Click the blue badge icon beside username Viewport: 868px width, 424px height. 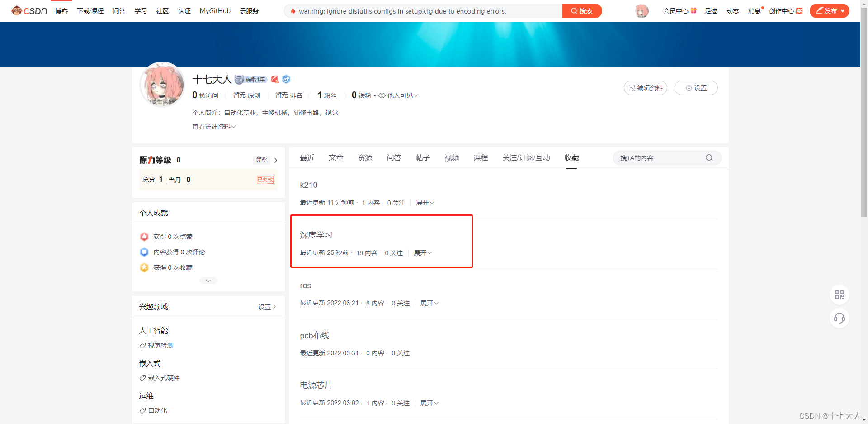click(x=286, y=80)
